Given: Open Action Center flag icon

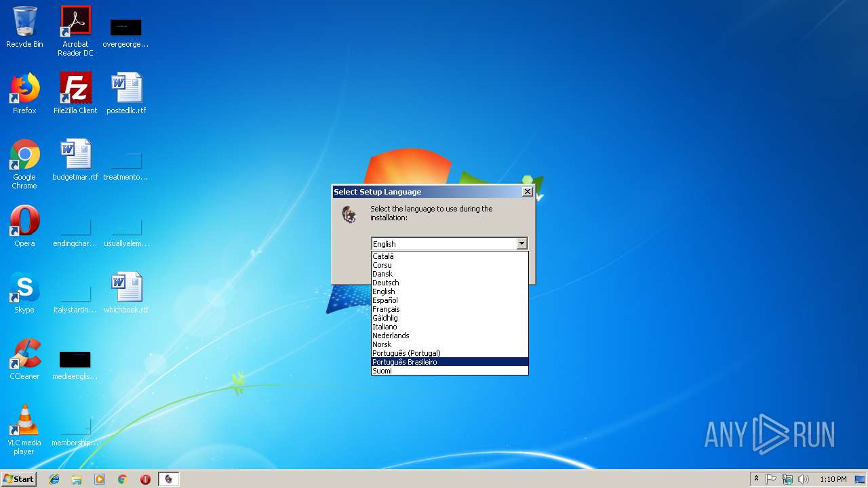Looking at the screenshot, I should (x=771, y=479).
